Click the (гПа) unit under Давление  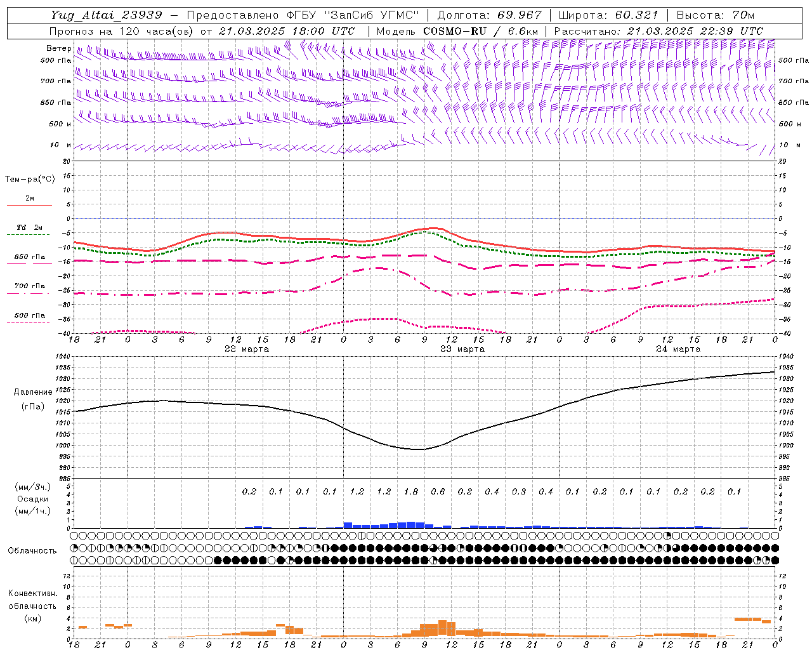pos(32,406)
